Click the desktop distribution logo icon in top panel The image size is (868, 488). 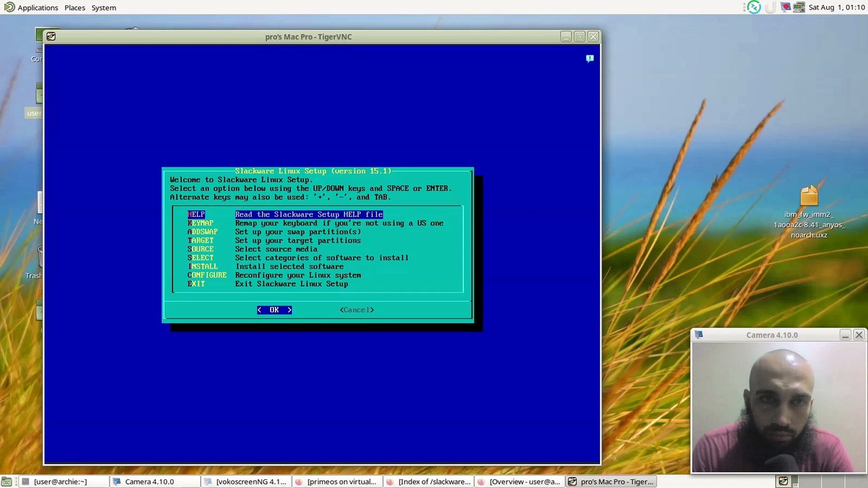[x=9, y=7]
